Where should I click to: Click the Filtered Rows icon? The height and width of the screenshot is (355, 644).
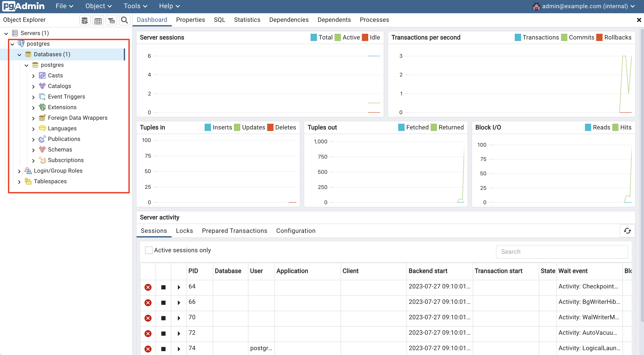111,20
